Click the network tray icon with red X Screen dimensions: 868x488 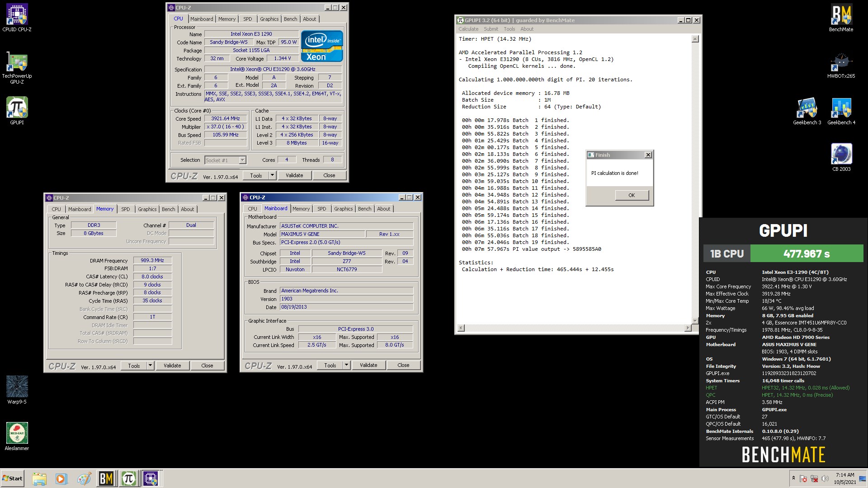814,479
